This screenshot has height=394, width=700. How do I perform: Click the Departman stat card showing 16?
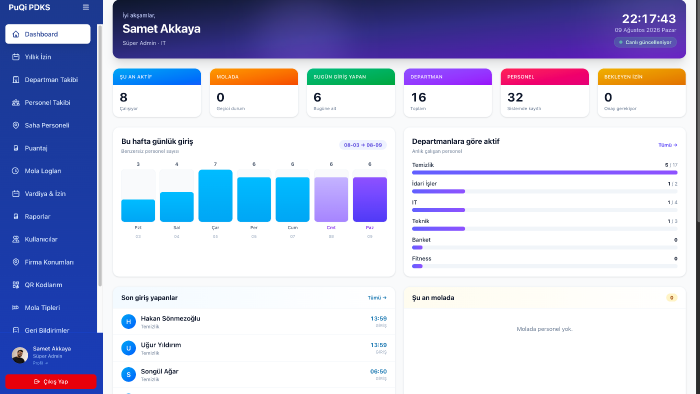tap(448, 93)
